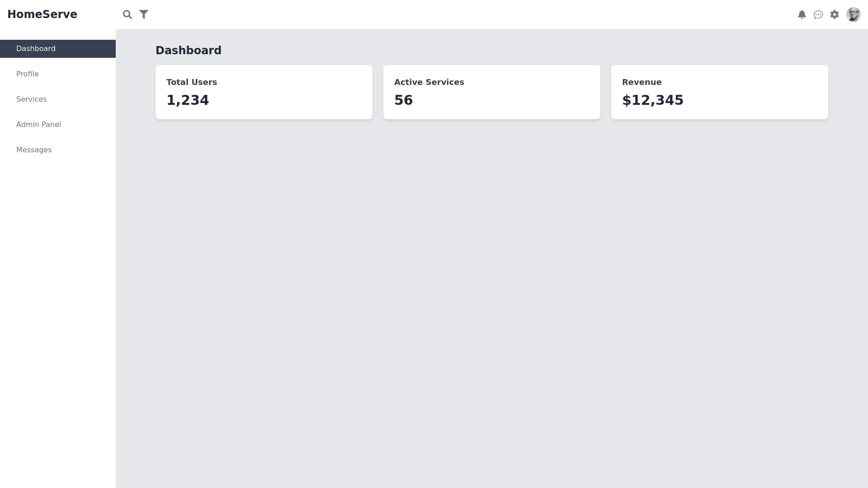Click the HomeServe logo text
The width and height of the screenshot is (868, 488).
click(x=42, y=14)
